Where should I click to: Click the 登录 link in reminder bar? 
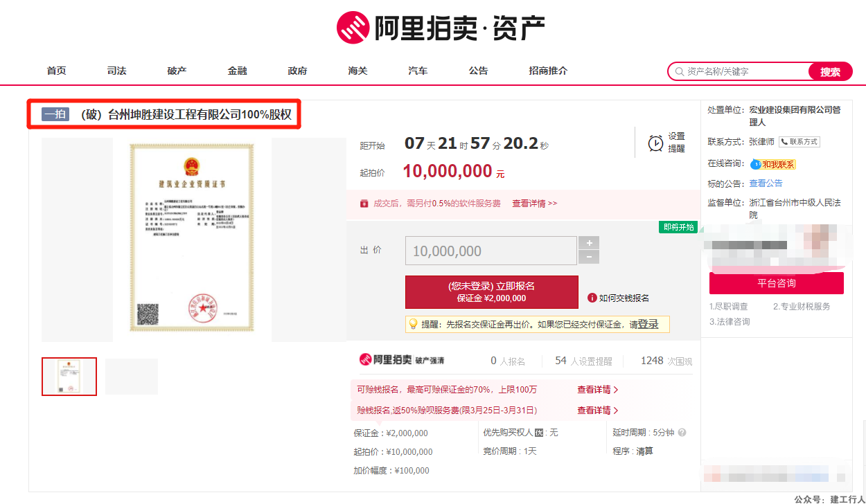648,324
